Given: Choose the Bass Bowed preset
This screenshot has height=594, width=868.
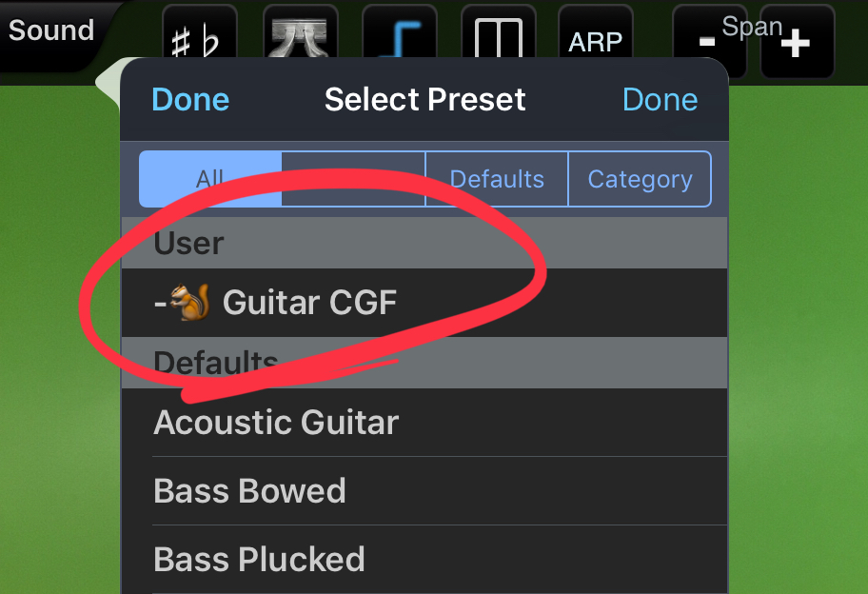Looking at the screenshot, I should tap(424, 491).
